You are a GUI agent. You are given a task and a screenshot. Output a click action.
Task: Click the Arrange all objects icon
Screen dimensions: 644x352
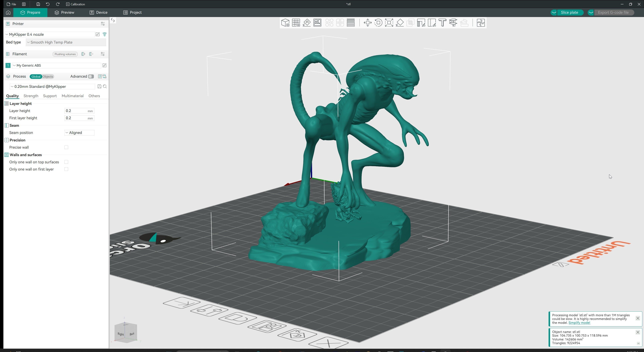pos(317,23)
